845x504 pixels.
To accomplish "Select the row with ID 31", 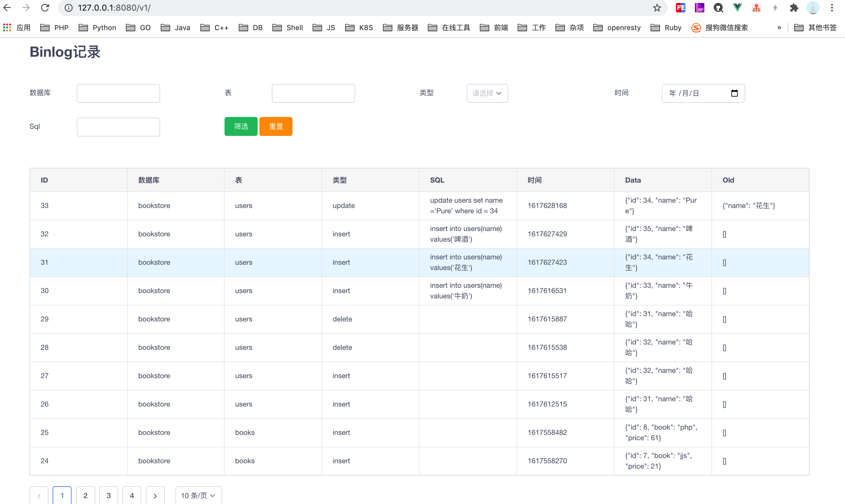I will click(45, 262).
